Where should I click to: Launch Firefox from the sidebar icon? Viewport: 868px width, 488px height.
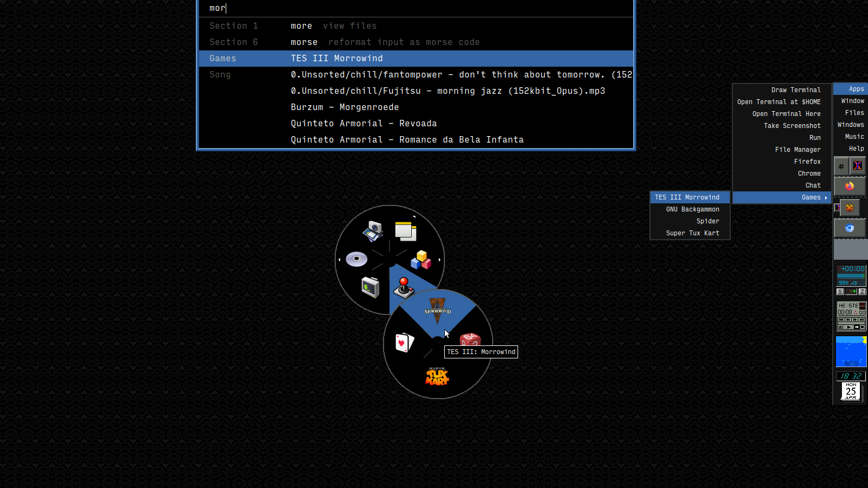[x=850, y=187]
